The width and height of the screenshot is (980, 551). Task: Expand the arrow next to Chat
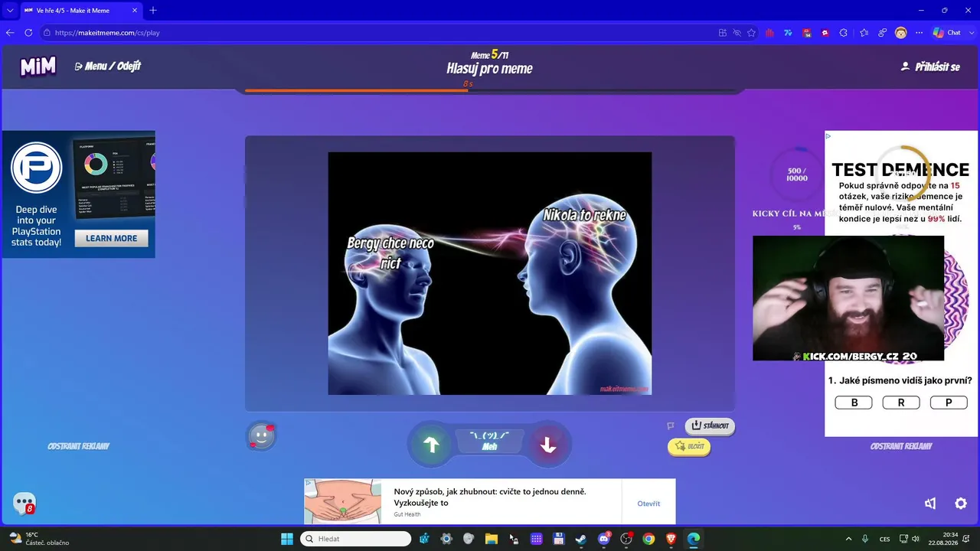tap(970, 33)
